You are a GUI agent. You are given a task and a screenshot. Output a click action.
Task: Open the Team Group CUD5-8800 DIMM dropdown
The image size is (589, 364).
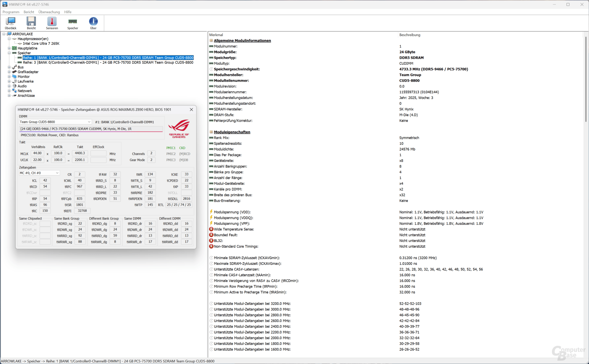pos(55,122)
